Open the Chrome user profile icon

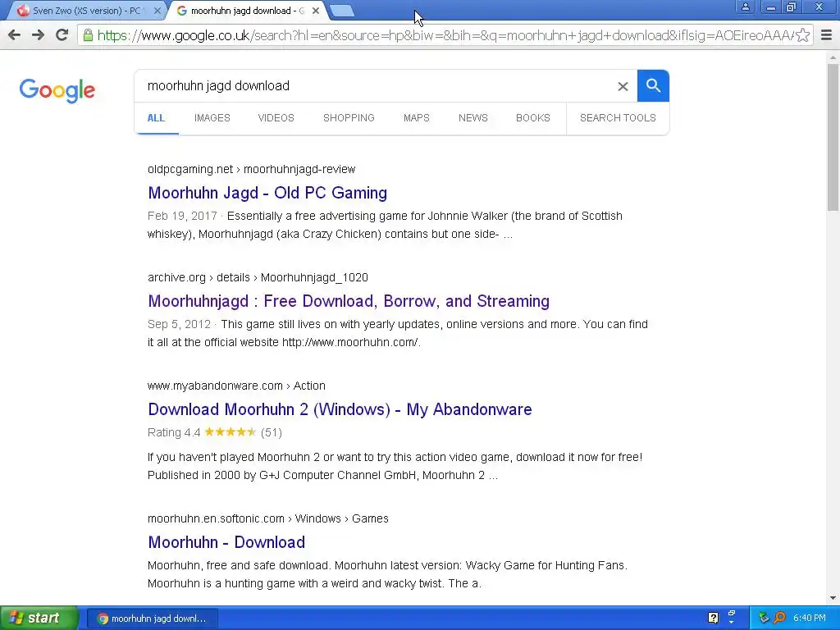point(745,7)
